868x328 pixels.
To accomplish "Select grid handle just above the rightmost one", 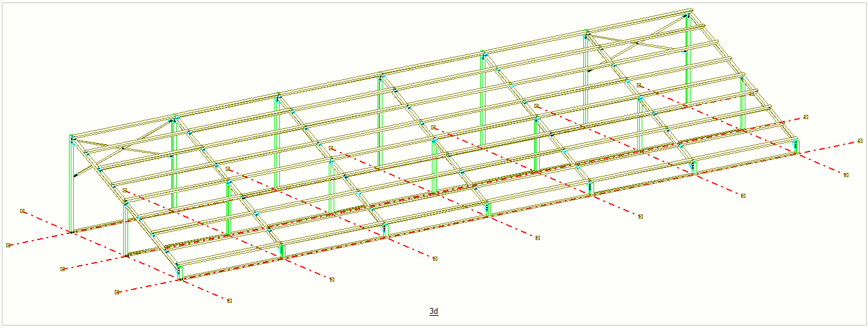I will [806, 117].
